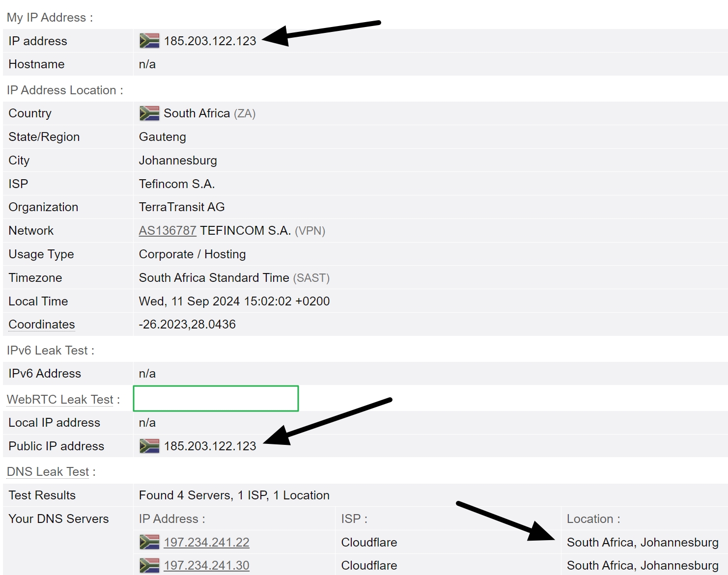The height and width of the screenshot is (575, 728).
Task: Open the AS136787 network link
Action: [x=168, y=230]
